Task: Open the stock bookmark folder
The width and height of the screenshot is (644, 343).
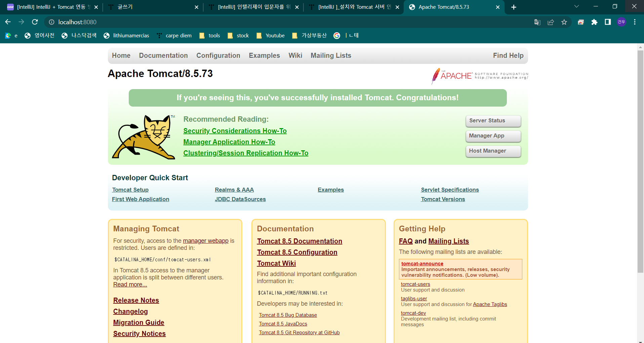Action: pyautogui.click(x=238, y=36)
